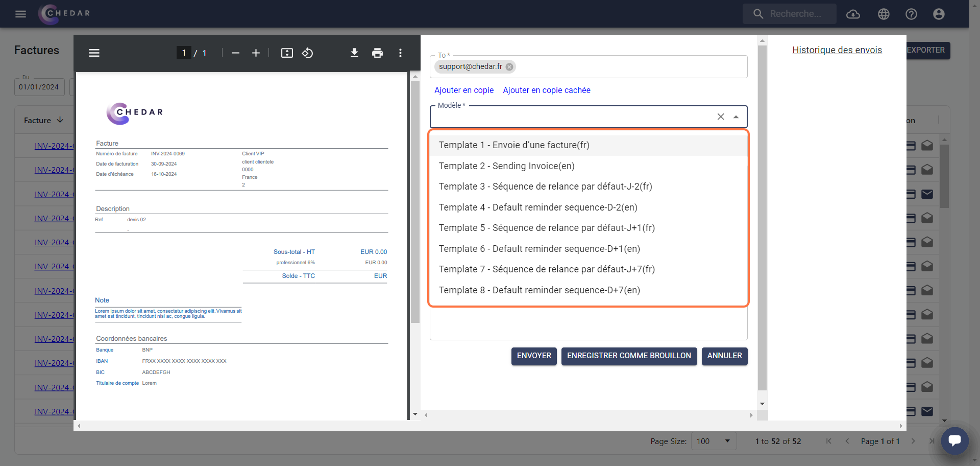Viewport: 980px width, 466px height.
Task: Select Template 8 reminder D+7(en)
Action: pos(589,290)
